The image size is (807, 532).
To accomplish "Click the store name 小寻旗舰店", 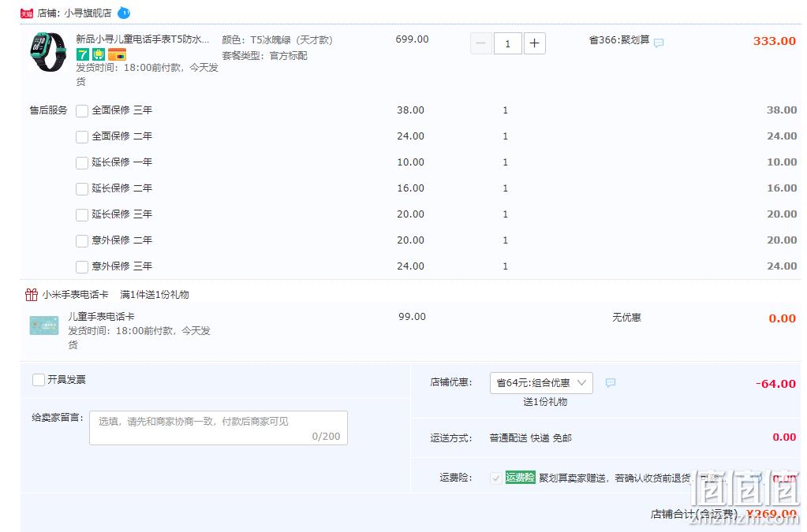I will (x=88, y=13).
